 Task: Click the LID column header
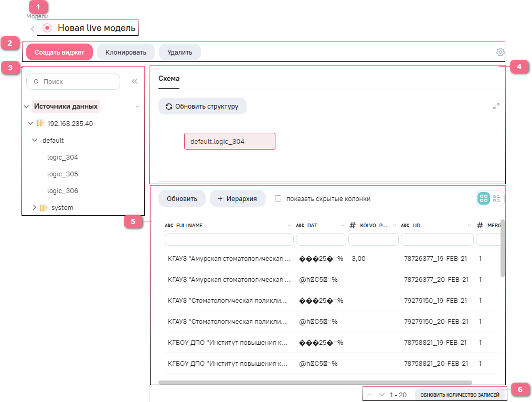(416, 225)
